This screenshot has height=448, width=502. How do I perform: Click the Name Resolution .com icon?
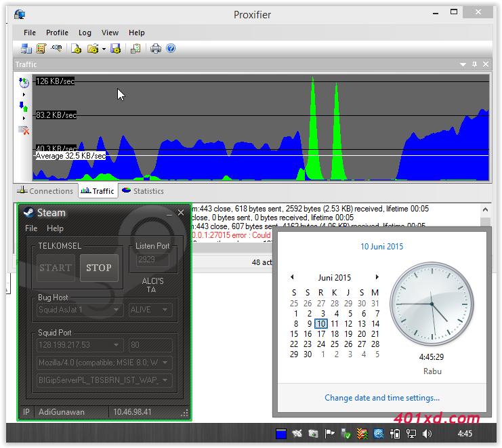click(x=57, y=49)
